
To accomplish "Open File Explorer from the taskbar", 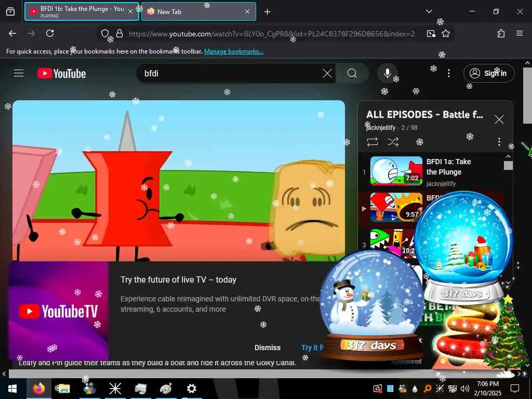I will pyautogui.click(x=63, y=389).
